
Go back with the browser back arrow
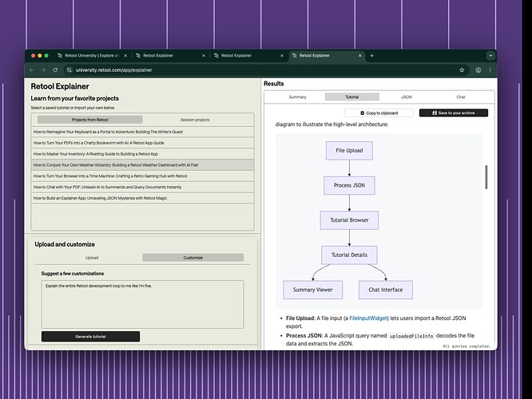click(32, 70)
